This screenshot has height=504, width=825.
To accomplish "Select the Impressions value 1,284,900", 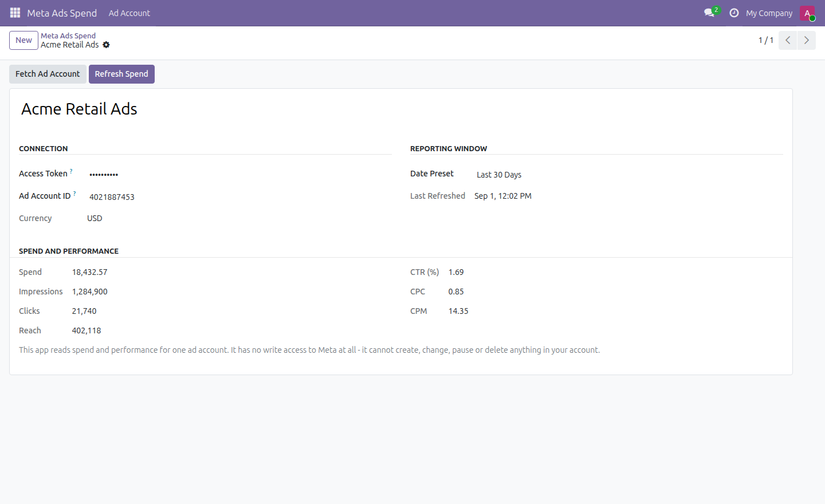I will pos(89,292).
